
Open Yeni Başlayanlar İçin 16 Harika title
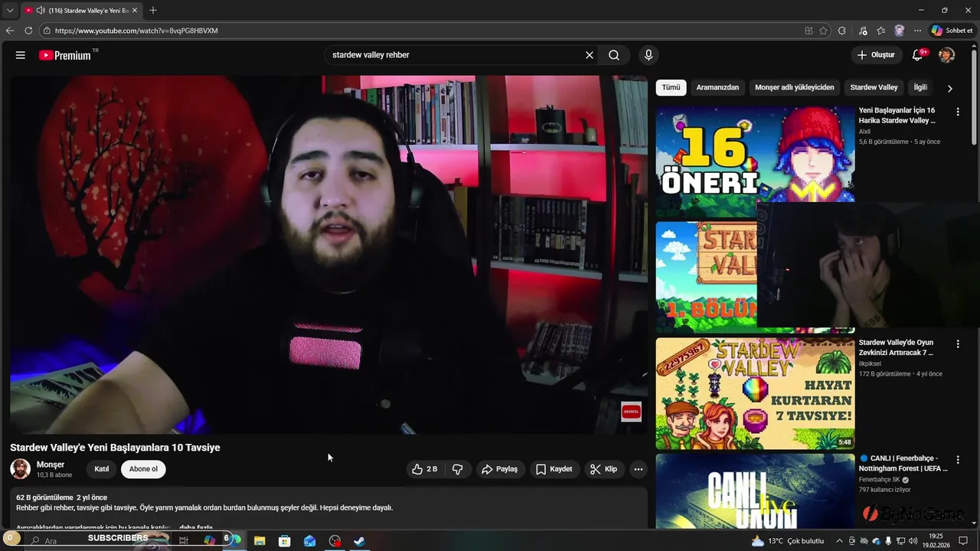tap(897, 116)
